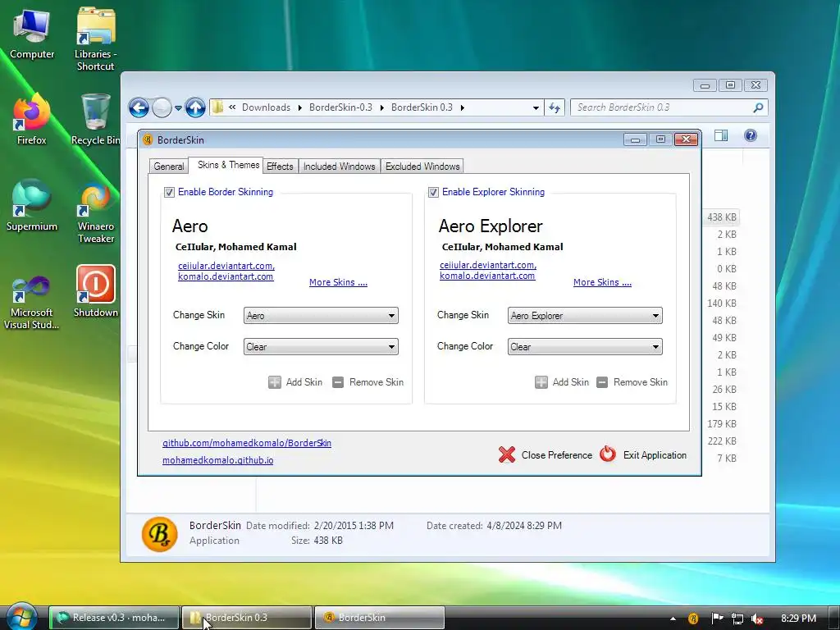Switch to BorderSkin 0.3 taskbar folder button
Image resolution: width=840 pixels, height=630 pixels.
246,618
